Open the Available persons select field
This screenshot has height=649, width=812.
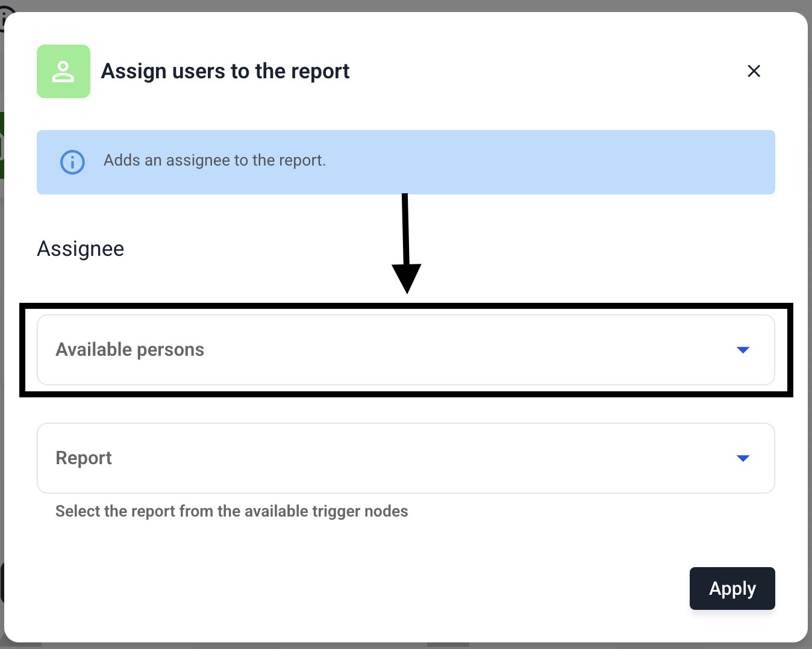click(x=406, y=350)
